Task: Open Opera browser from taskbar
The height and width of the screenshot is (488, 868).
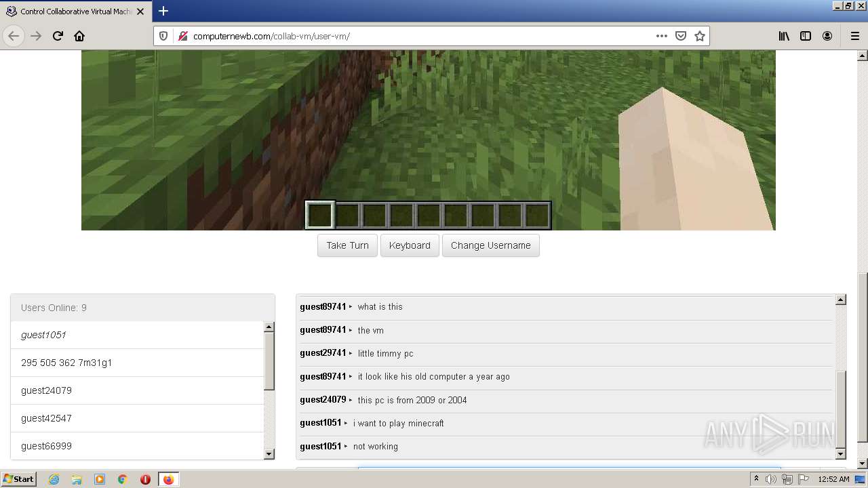Action: coord(145,479)
